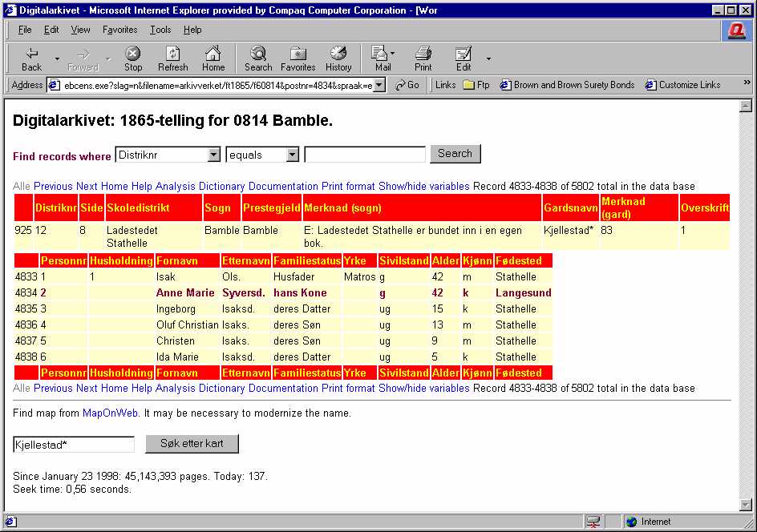Open the bottom Help link
The image size is (757, 532).
[x=141, y=388]
